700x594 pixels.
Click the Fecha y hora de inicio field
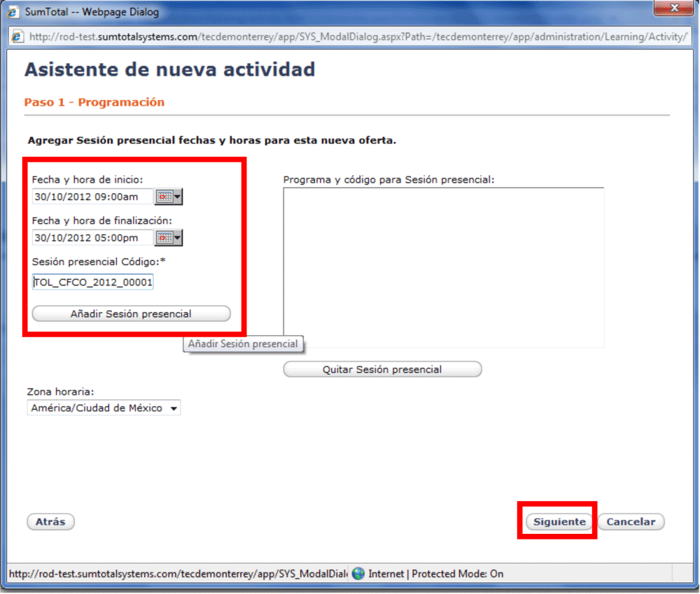[92, 197]
